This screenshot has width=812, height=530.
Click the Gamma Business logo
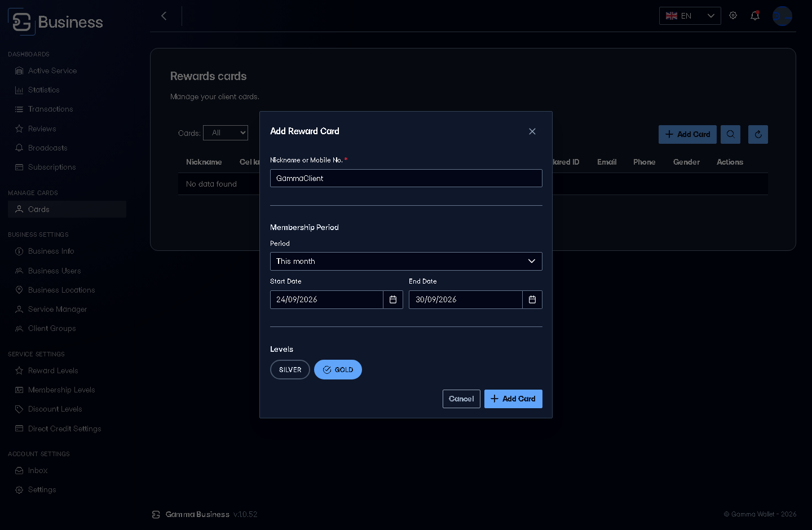(55, 22)
